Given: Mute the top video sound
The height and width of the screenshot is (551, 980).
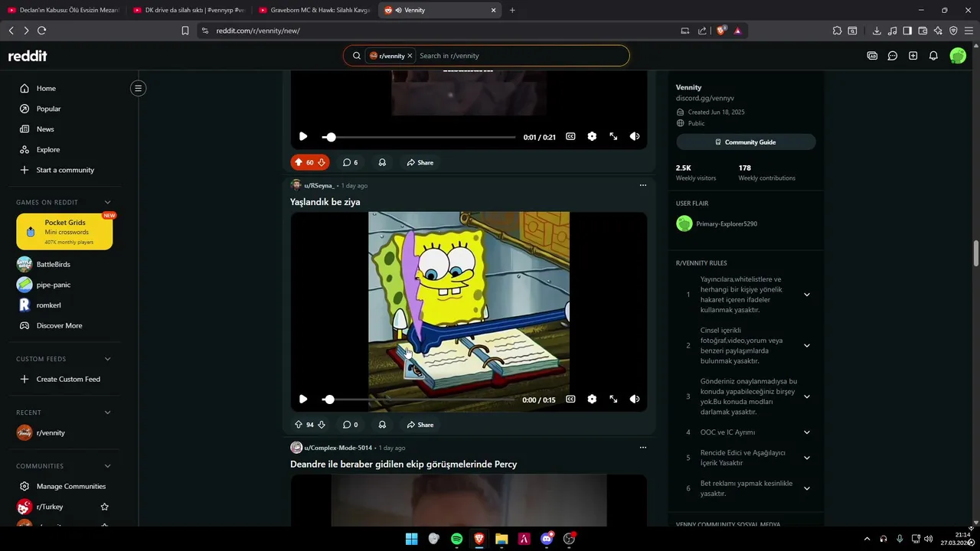Looking at the screenshot, I should tap(635, 136).
